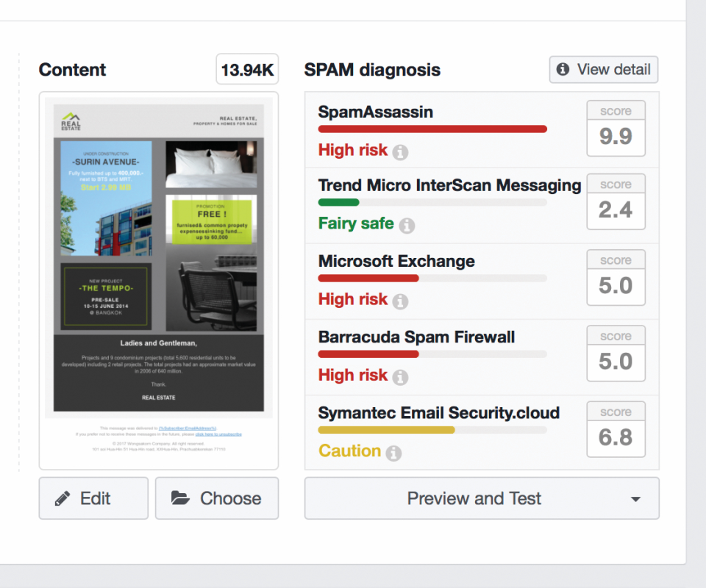
Task: Click the Surin Avenue banner in preview
Action: pyautogui.click(x=106, y=198)
